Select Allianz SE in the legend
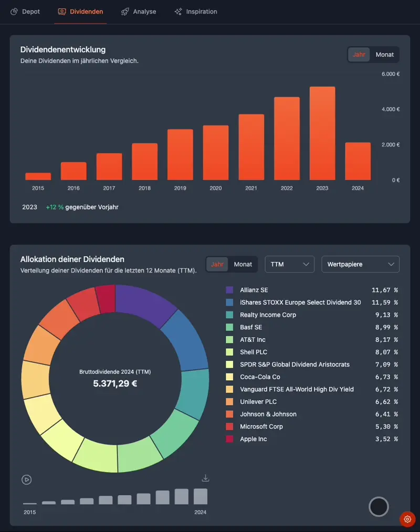 tap(254, 290)
